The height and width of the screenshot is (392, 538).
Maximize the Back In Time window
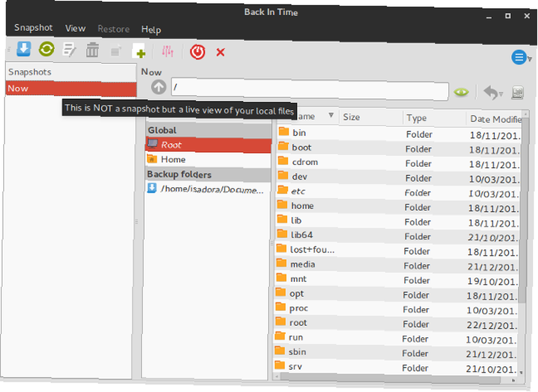[x=508, y=16]
